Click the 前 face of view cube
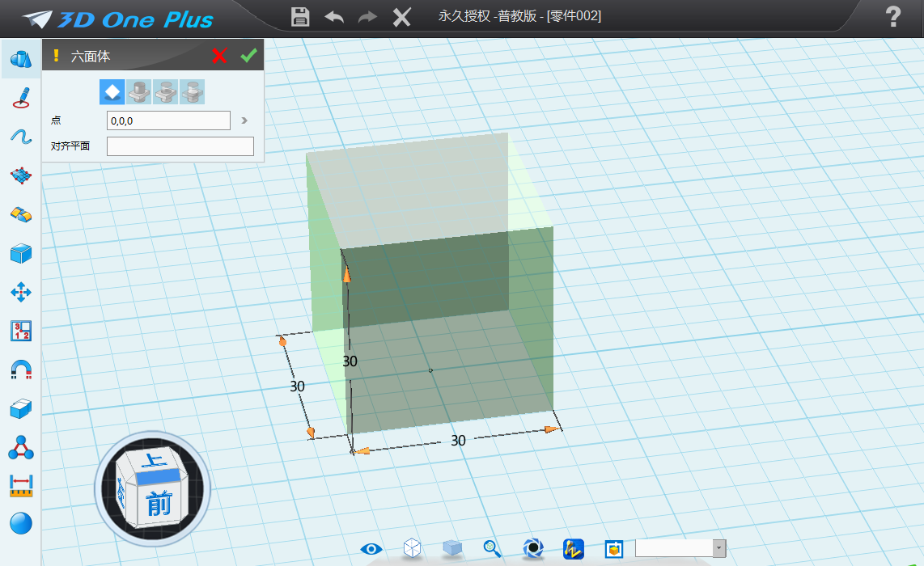Screen dimensions: 924x566 pyautogui.click(x=159, y=503)
